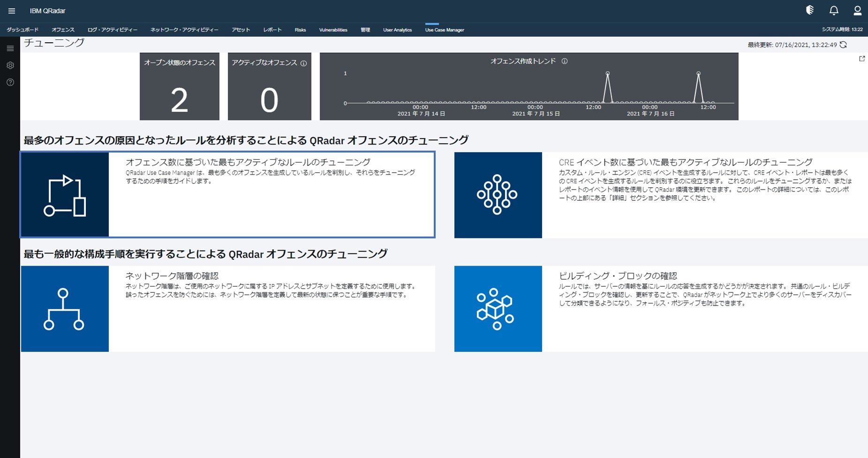Click the 2021年7月16日 chart axis label
Viewport: 868px width, 458px height.
(x=651, y=114)
